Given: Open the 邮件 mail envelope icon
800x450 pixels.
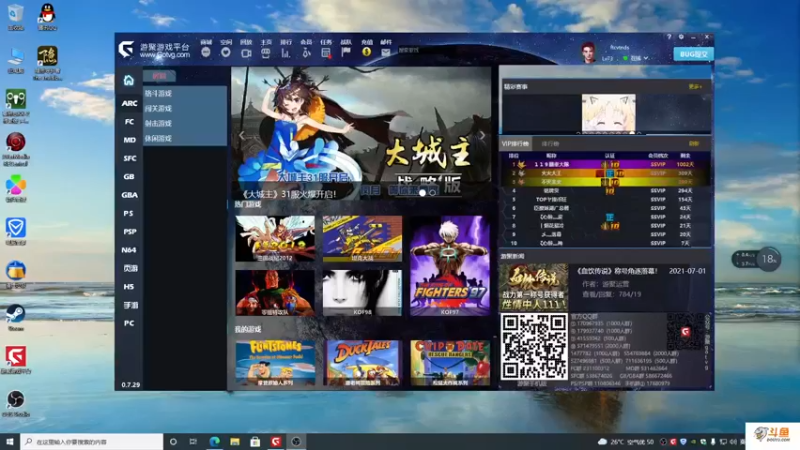Looking at the screenshot, I should click(x=386, y=52).
